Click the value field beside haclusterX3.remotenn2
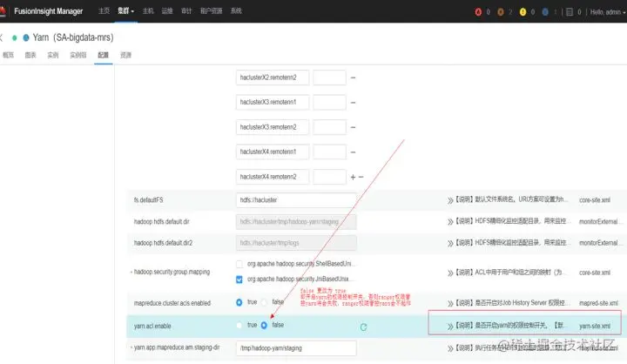 point(329,127)
